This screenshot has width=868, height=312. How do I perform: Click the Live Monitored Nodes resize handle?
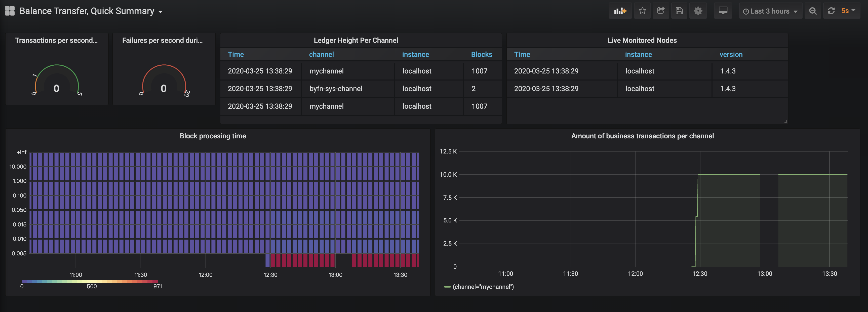[785, 121]
